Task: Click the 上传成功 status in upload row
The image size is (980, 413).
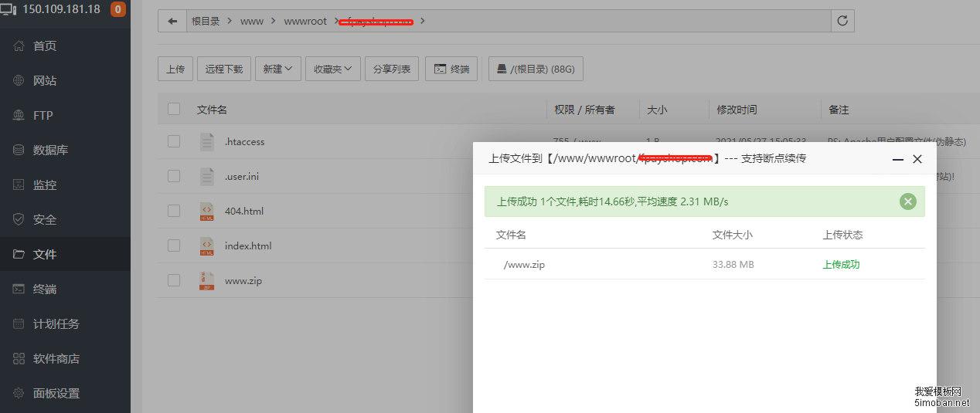Action: (x=841, y=264)
